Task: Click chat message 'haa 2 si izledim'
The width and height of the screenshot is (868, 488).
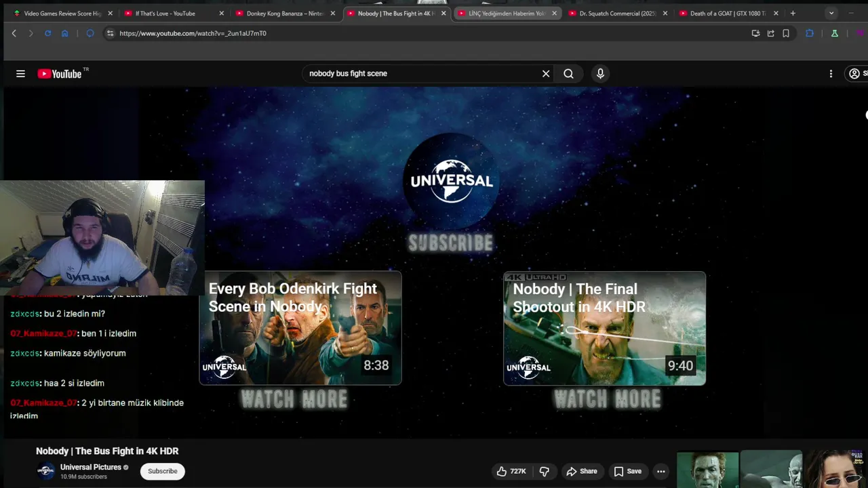Action: [74, 383]
